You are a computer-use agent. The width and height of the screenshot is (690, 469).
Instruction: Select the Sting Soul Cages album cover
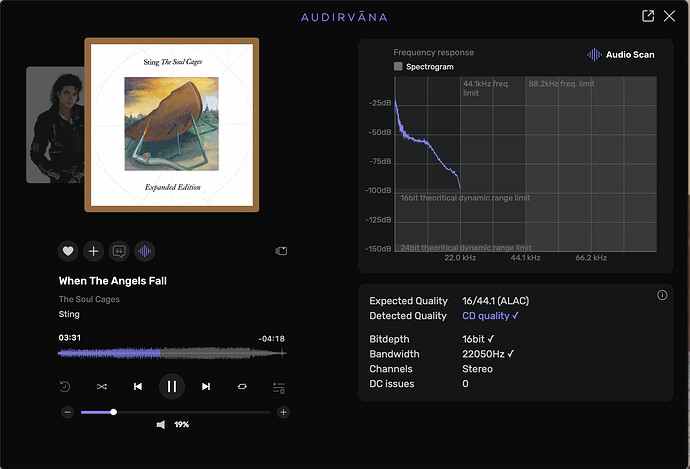(172, 125)
